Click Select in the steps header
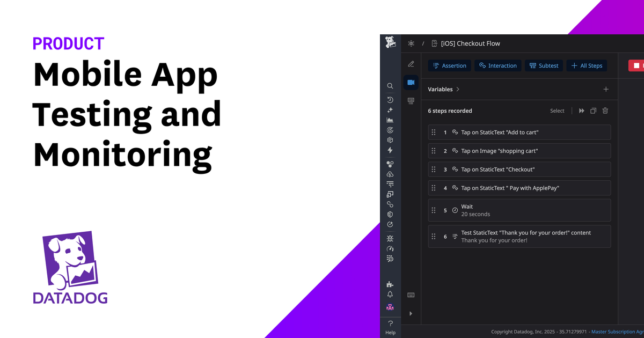The height and width of the screenshot is (338, 644). pos(557,111)
